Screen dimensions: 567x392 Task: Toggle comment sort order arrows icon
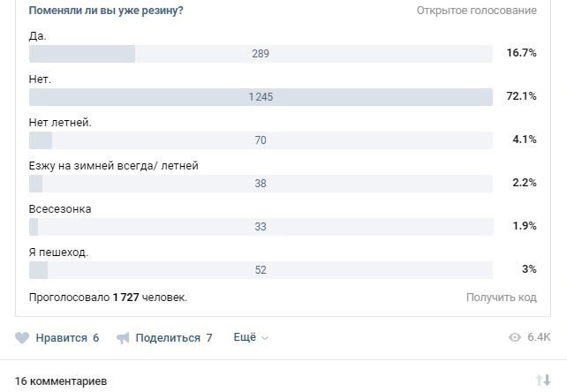tap(543, 380)
